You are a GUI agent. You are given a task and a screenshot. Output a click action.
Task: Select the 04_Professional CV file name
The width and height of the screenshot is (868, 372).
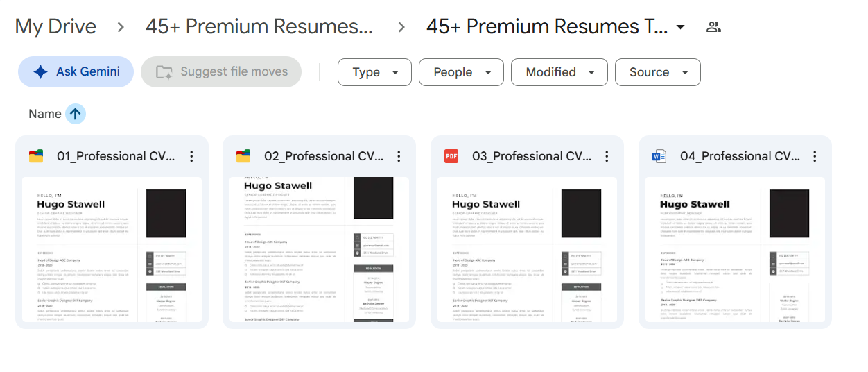740,156
